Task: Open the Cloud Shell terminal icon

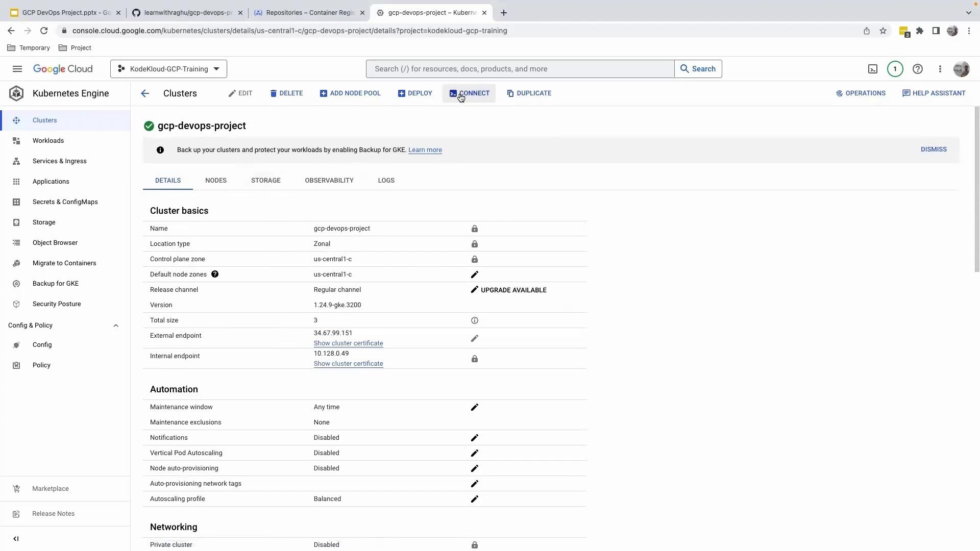Action: [873, 69]
